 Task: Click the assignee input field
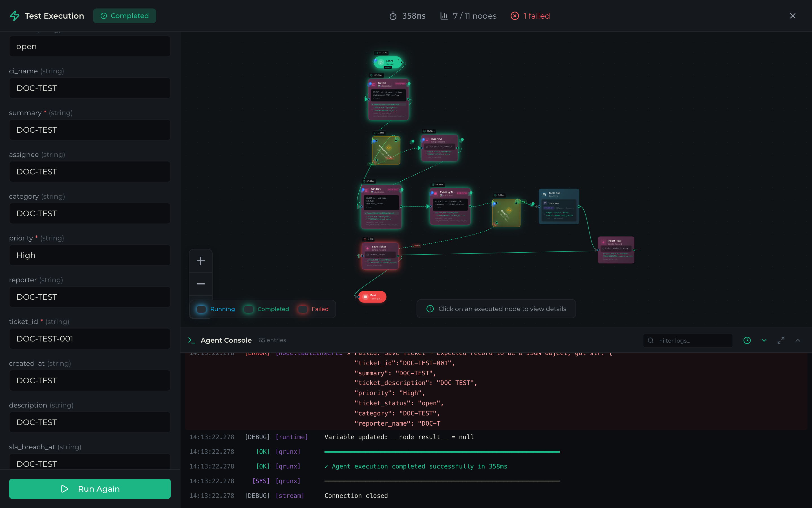tap(90, 172)
